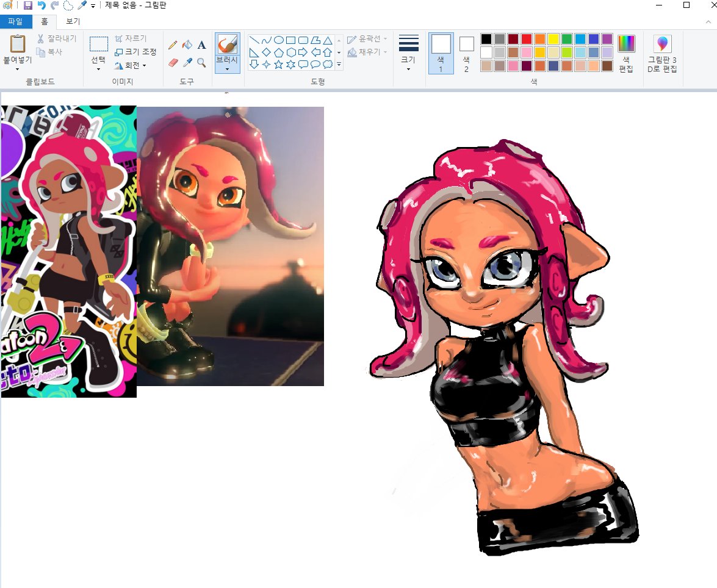Select the Magnifier tool
Screen dimensions: 717x588
coord(201,63)
